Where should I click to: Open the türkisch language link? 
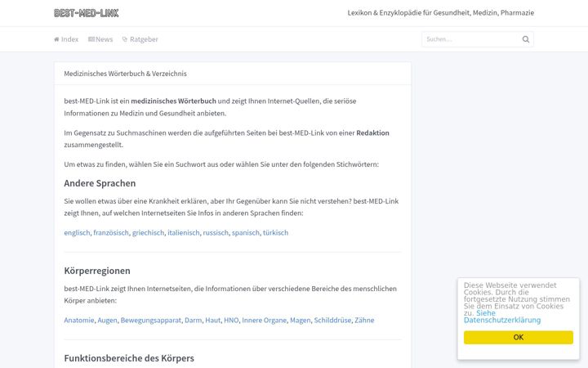point(276,232)
